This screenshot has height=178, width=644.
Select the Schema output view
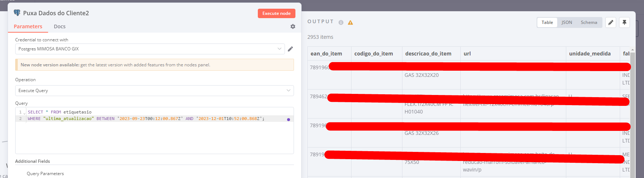click(x=589, y=22)
